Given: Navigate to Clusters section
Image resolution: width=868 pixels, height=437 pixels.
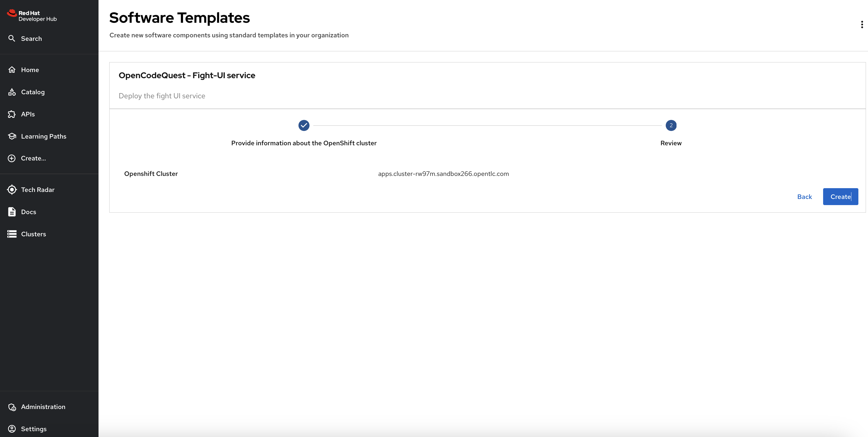Looking at the screenshot, I should click(x=34, y=234).
